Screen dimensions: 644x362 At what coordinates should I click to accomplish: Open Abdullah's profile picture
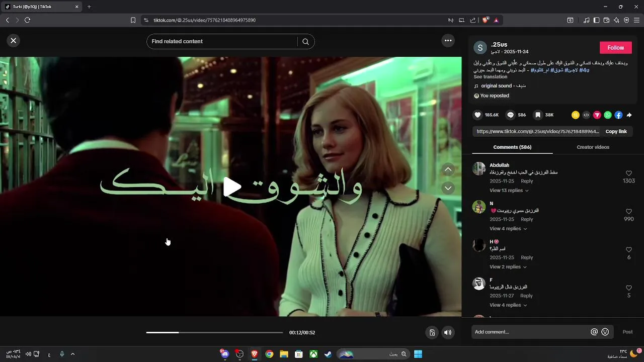tap(479, 168)
